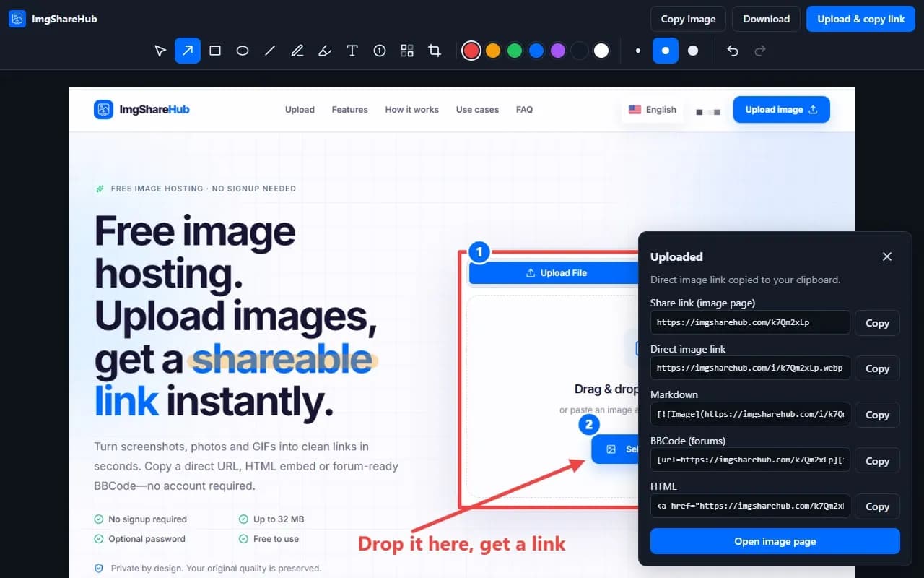Screen dimensions: 924x578
Task: Click the ImgShareHub title in top bar
Action: [x=64, y=19]
